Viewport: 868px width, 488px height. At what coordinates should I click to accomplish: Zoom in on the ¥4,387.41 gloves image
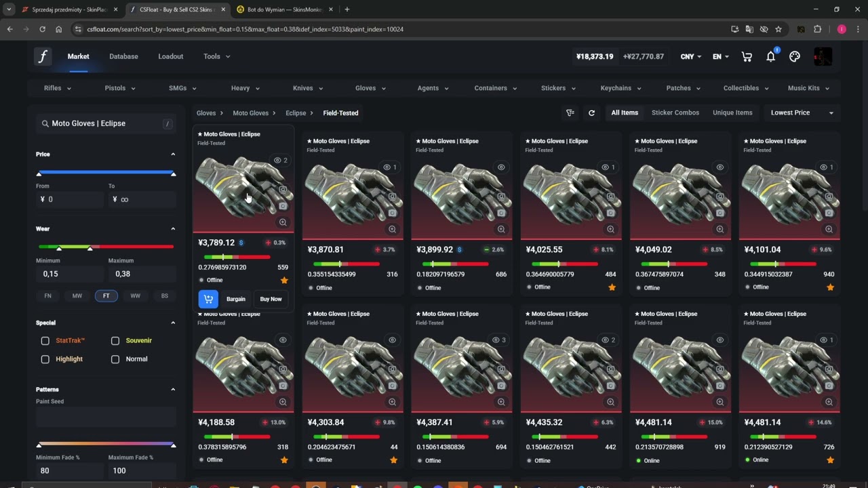pos(501,402)
